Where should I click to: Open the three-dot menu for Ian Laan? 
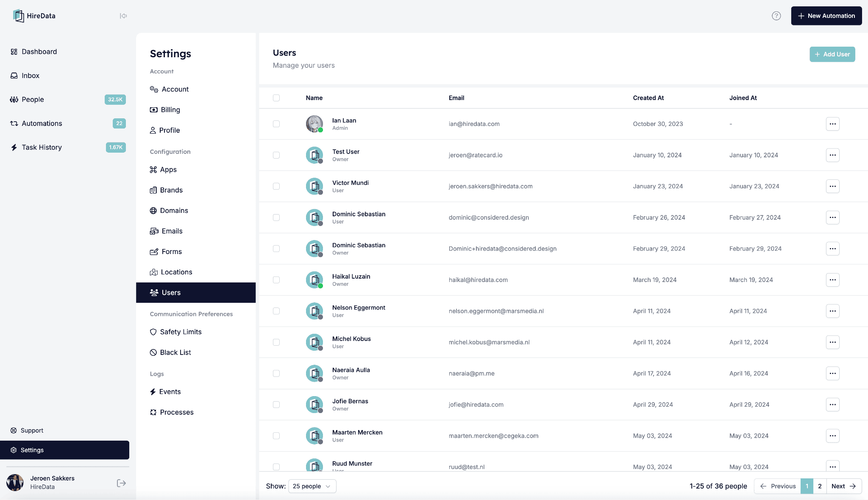(x=832, y=124)
